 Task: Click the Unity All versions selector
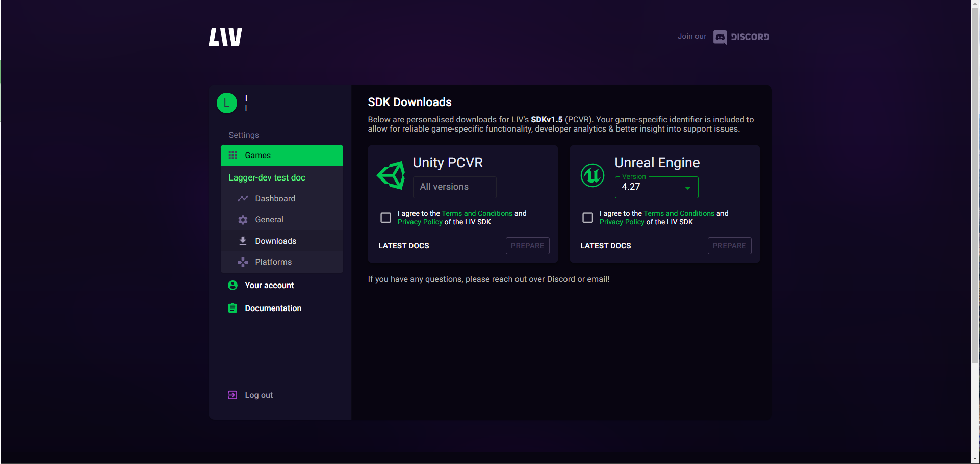click(454, 187)
